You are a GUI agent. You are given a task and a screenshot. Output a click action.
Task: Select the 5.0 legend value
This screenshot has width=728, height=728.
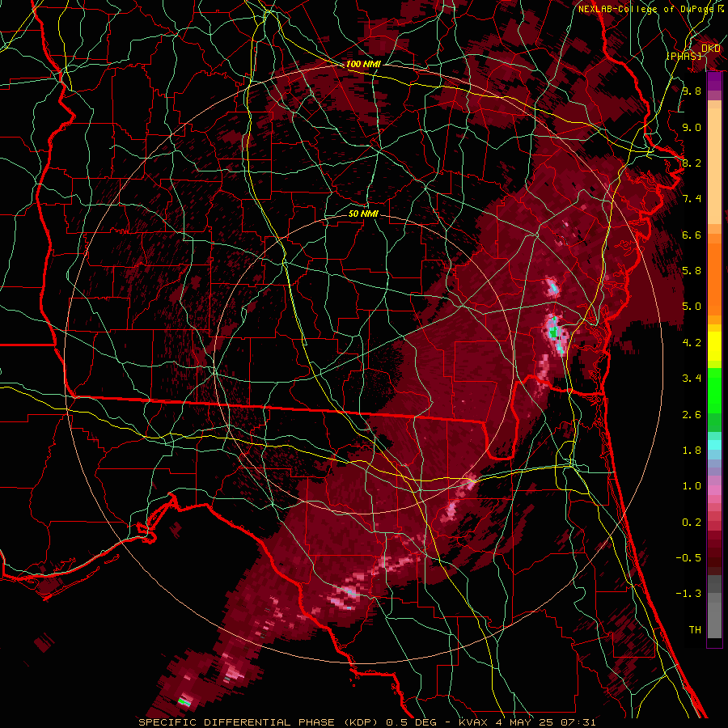(692, 307)
